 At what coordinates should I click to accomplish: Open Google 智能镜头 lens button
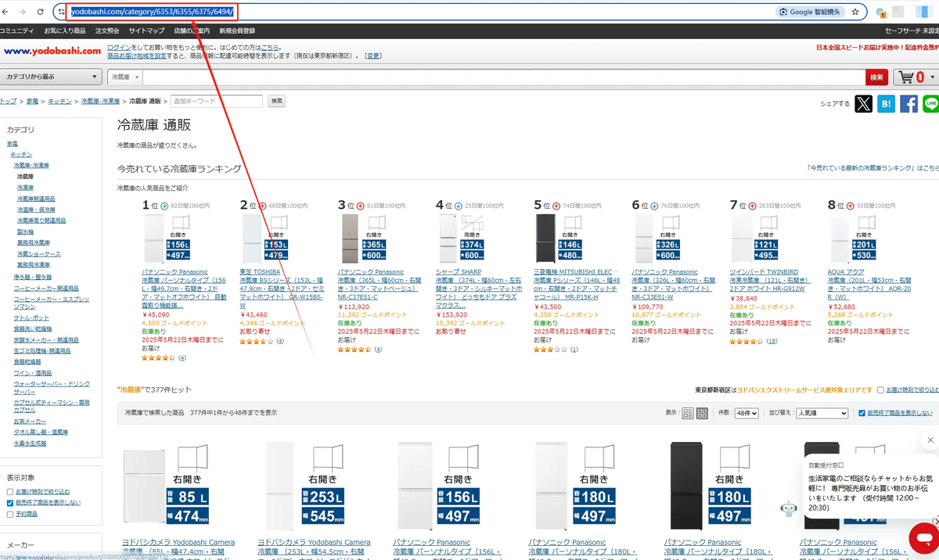point(811,12)
